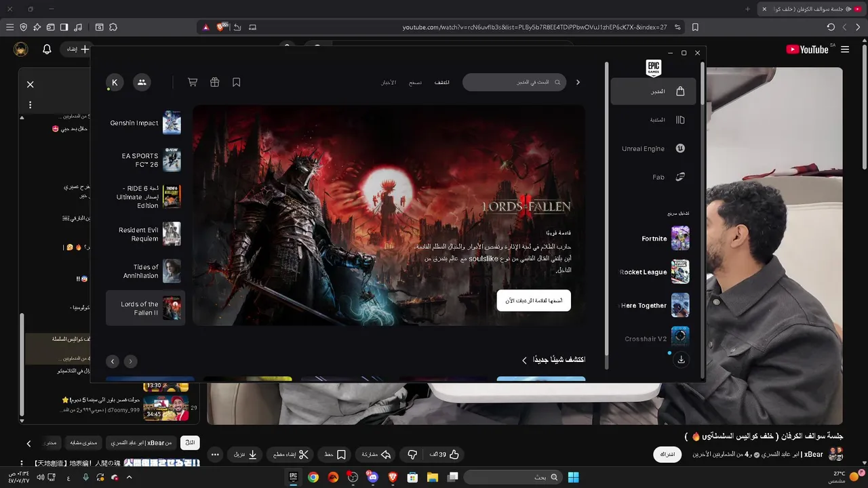Open YouTube hamburger guide menu
This screenshot has height=488, width=868.
845,49
